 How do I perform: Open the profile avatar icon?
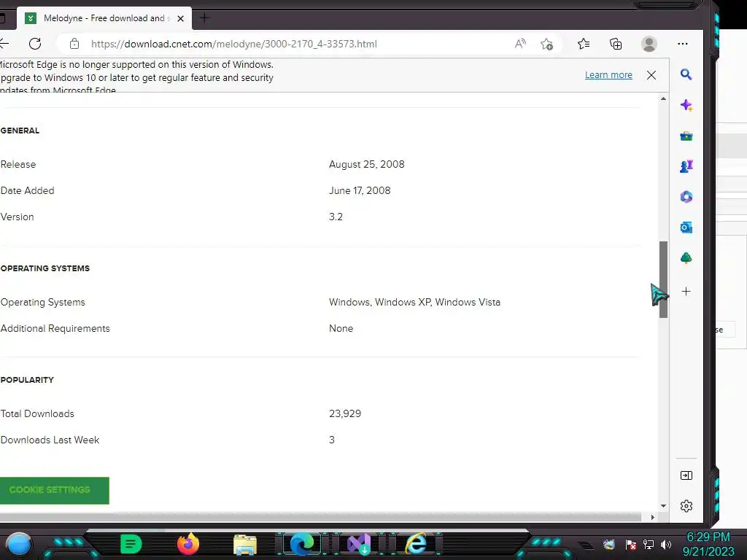click(649, 44)
